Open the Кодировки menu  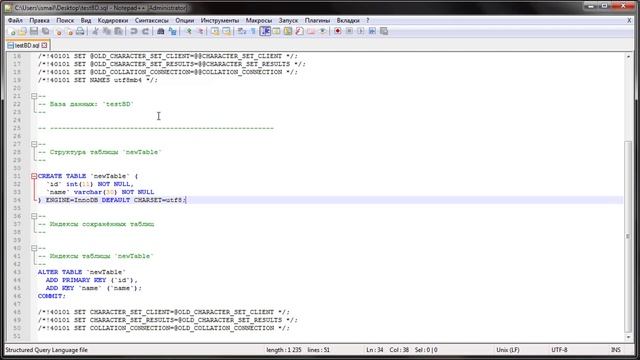pos(113,20)
